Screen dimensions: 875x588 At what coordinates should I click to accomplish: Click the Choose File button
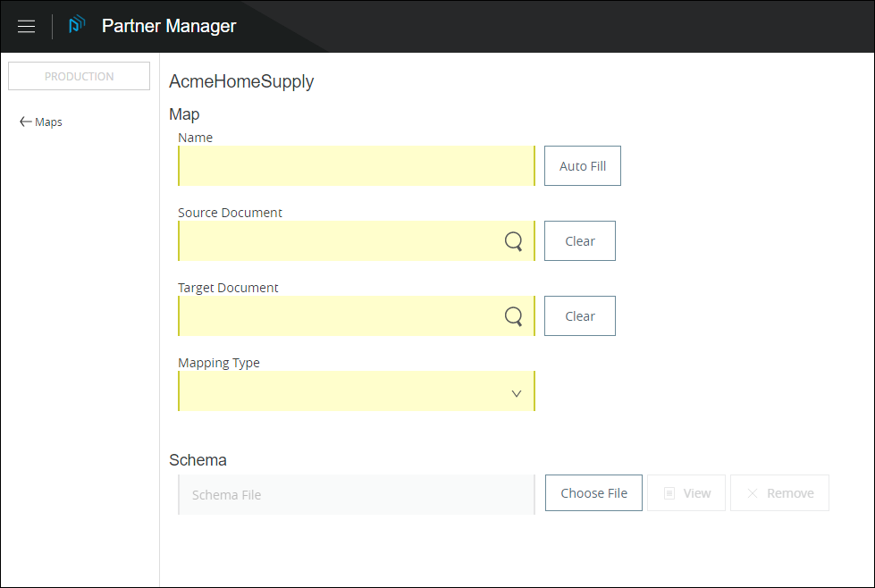point(593,493)
